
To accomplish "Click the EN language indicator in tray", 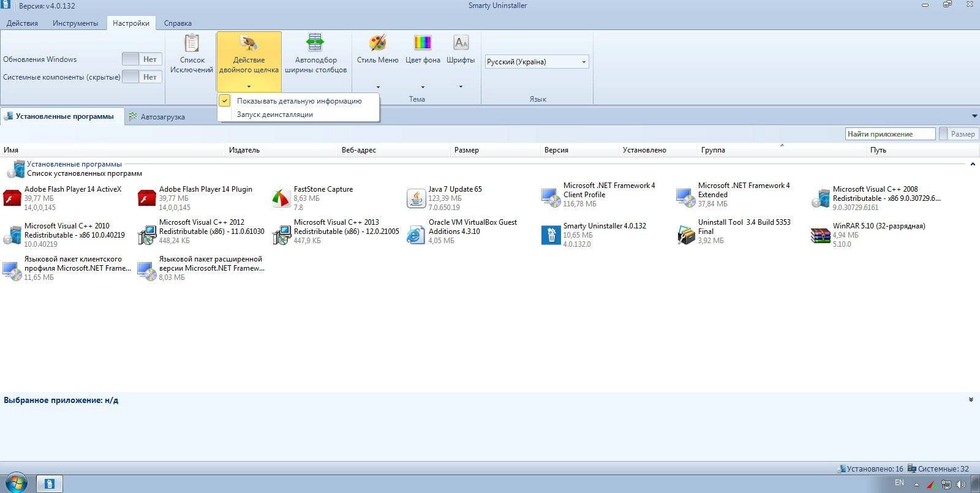I will (899, 483).
